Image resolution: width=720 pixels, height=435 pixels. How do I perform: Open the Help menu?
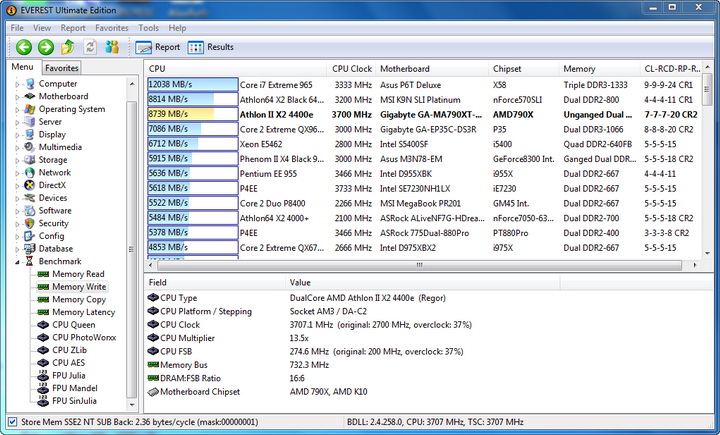[x=177, y=28]
